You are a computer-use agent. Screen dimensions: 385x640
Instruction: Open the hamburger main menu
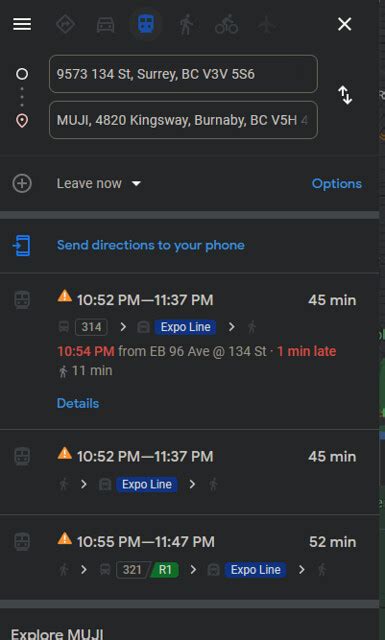(22, 24)
